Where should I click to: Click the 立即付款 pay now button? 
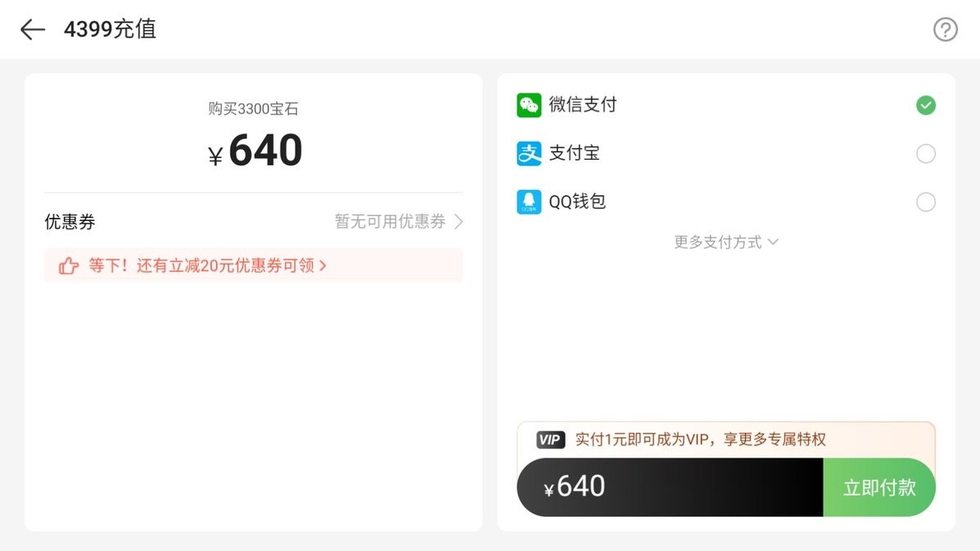click(879, 487)
